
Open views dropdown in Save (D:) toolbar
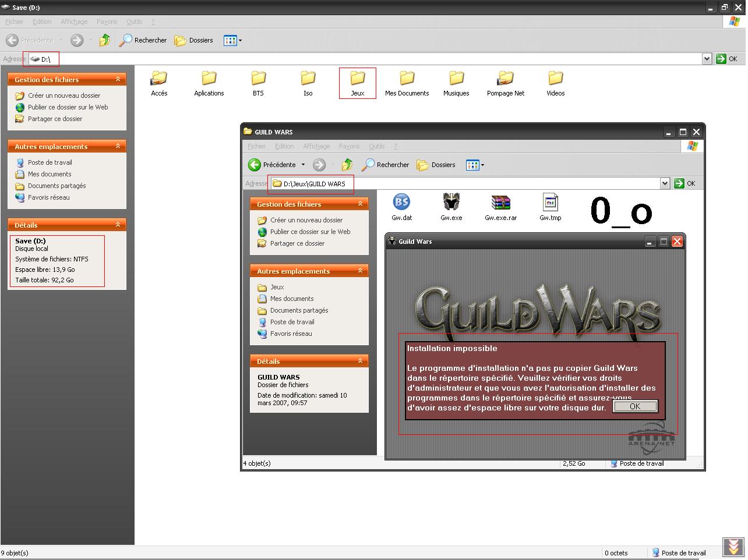233,40
